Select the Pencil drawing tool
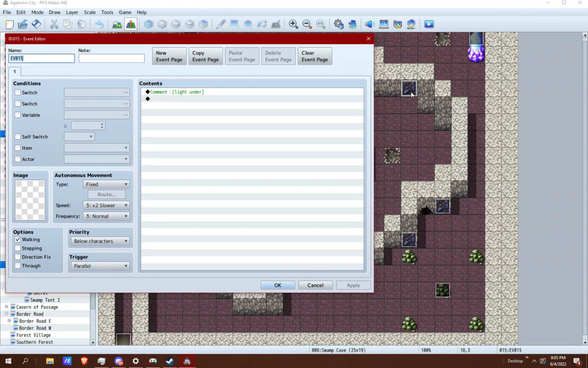Viewport: 588px width, 368px height. [x=221, y=24]
